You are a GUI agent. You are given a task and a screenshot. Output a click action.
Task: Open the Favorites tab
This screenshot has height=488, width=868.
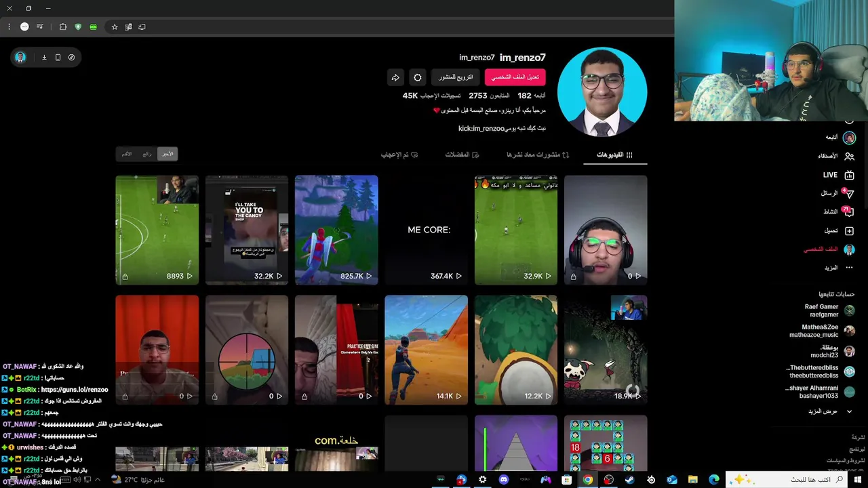pyautogui.click(x=462, y=155)
